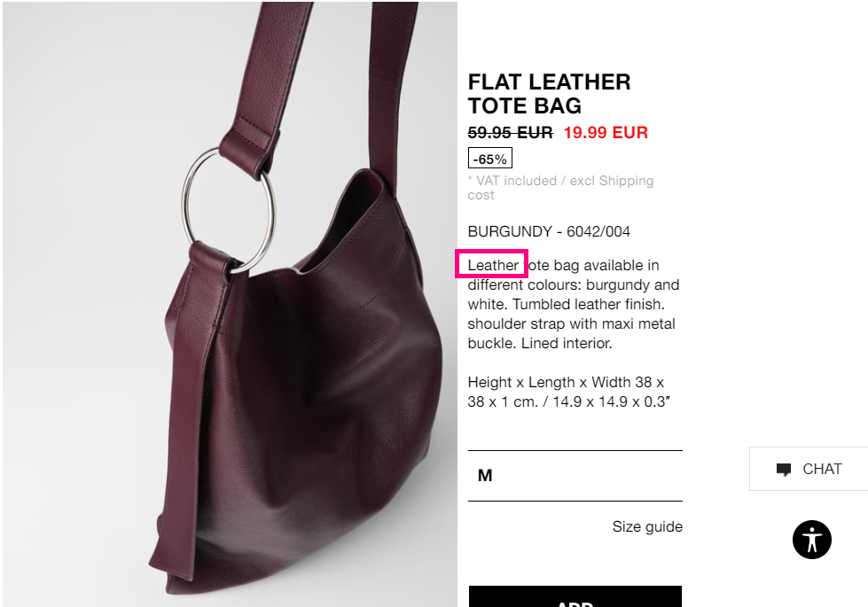Click the BURGUNDY - 6042/004 colour reference

tap(549, 231)
